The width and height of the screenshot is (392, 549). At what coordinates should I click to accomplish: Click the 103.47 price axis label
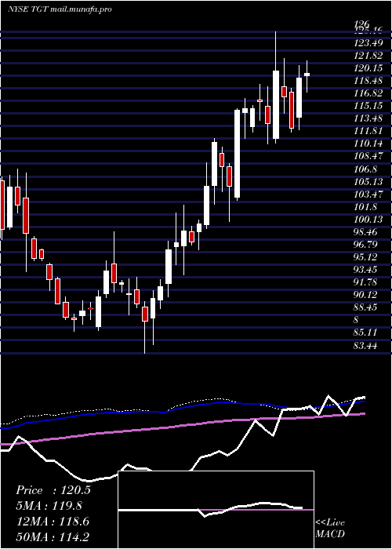coord(368,195)
